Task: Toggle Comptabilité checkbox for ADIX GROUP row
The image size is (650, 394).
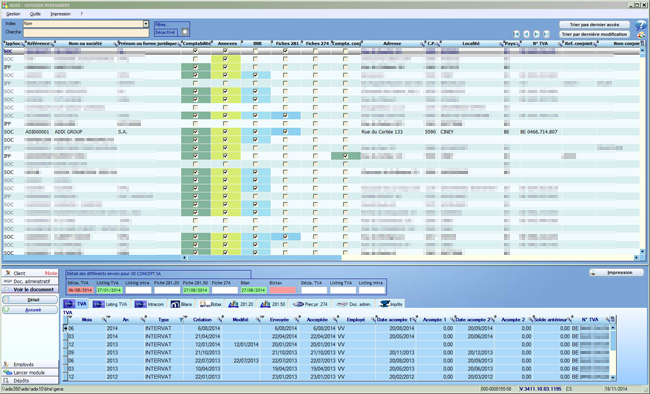Action: (x=195, y=132)
